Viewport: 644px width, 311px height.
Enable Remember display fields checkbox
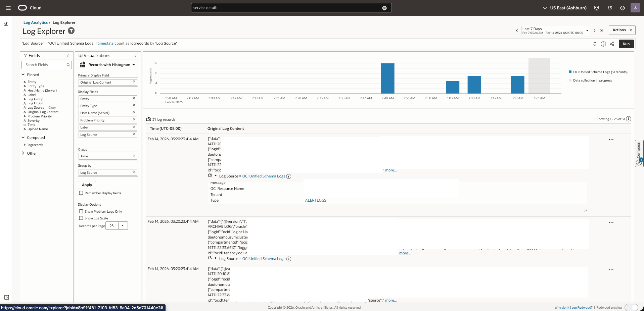[81, 193]
